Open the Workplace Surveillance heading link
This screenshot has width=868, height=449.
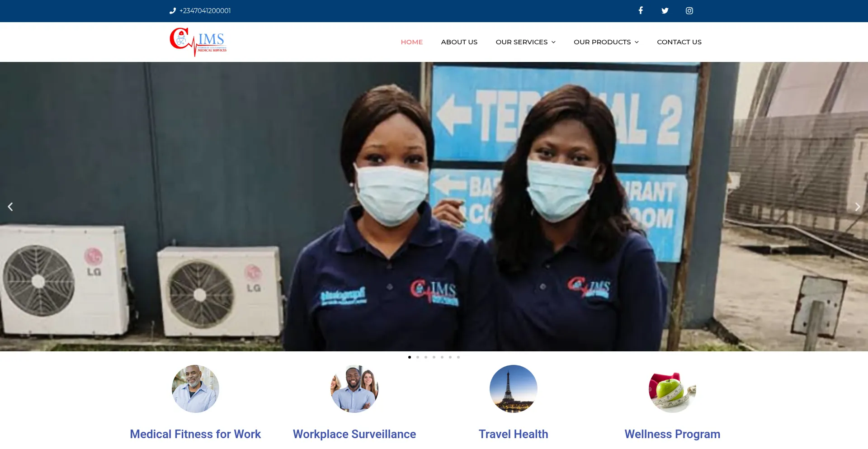tap(354, 434)
